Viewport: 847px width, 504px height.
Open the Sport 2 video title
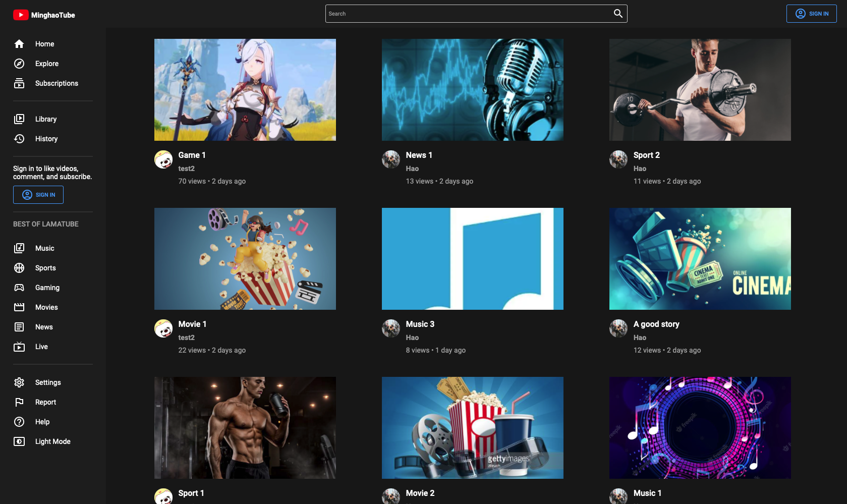(x=646, y=155)
